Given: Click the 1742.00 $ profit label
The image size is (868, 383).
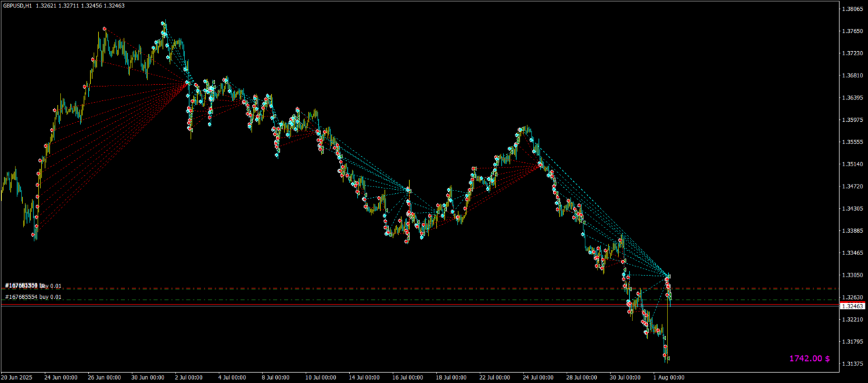Looking at the screenshot, I should point(809,359).
